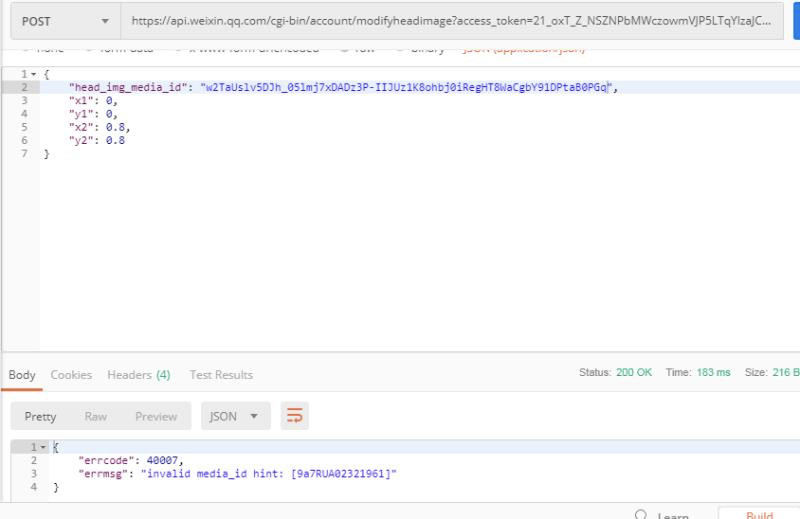
Task: Select the Raw view button
Action: click(x=95, y=416)
